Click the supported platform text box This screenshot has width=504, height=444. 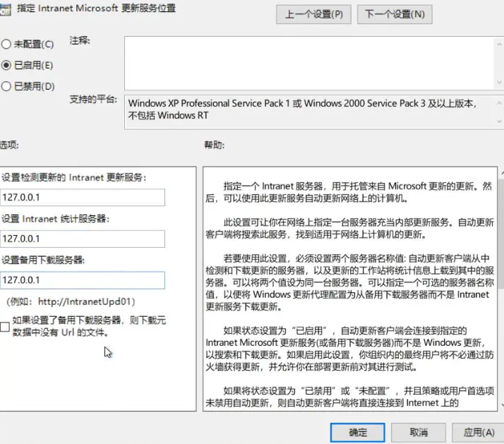click(304, 109)
